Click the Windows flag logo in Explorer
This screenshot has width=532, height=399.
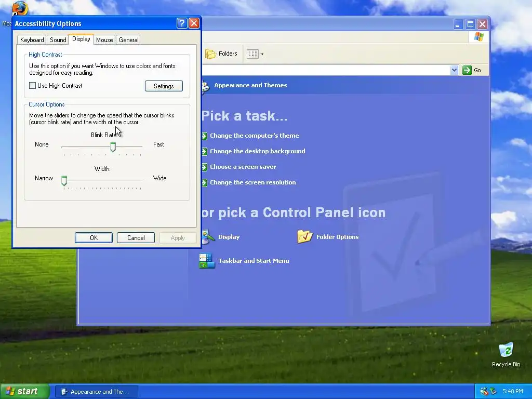[478, 36]
